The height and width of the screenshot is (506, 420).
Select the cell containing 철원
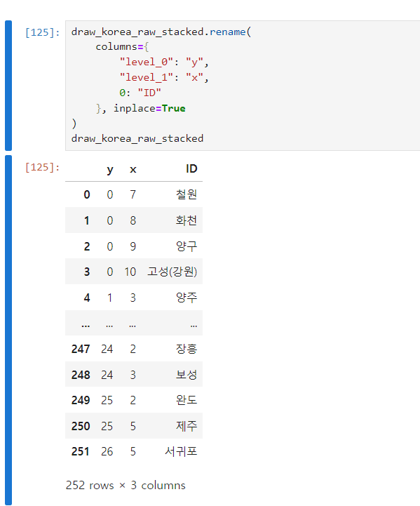coord(187,194)
